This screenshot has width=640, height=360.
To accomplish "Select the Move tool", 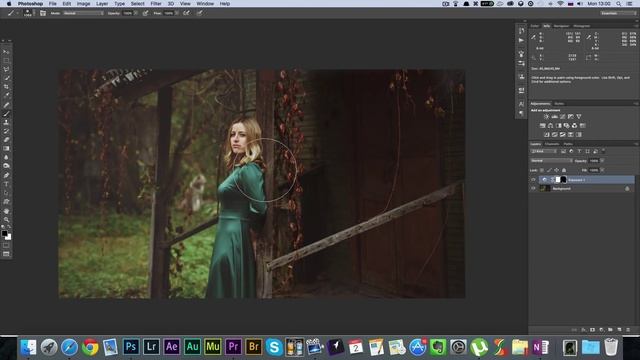I will click(6, 52).
